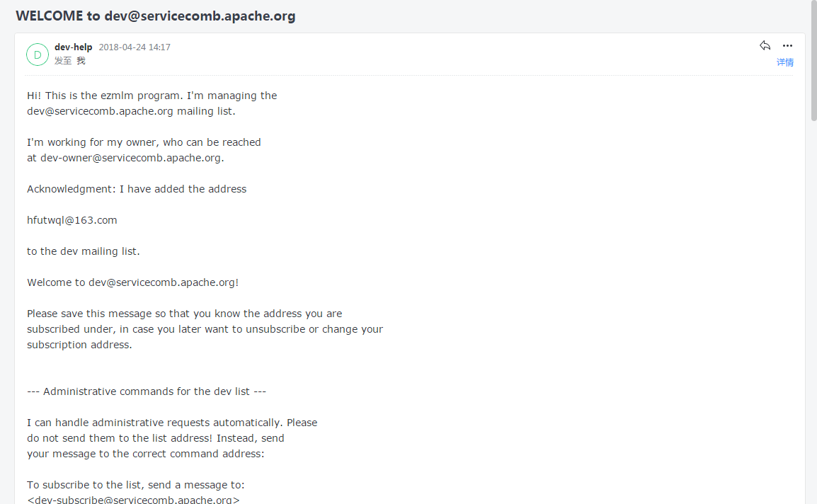
Task: Click the 'Please save this message' sentence
Action: pyautogui.click(x=184, y=314)
